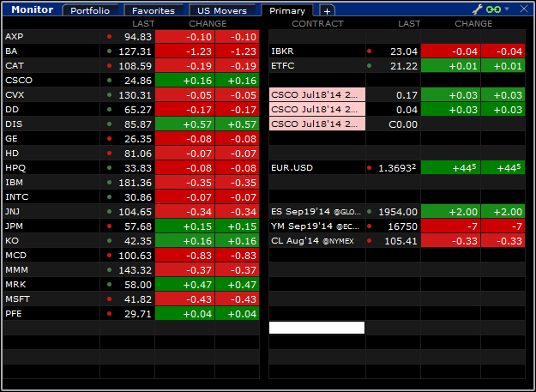Click last price 94.83 for AXP
This screenshot has width=536, height=392.
point(138,37)
